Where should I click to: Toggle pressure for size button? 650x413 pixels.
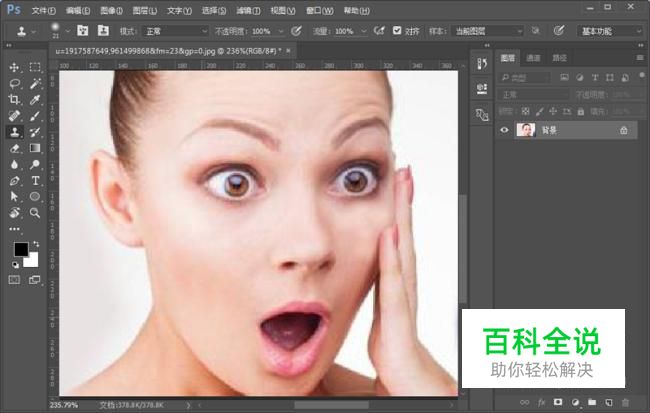tap(559, 31)
